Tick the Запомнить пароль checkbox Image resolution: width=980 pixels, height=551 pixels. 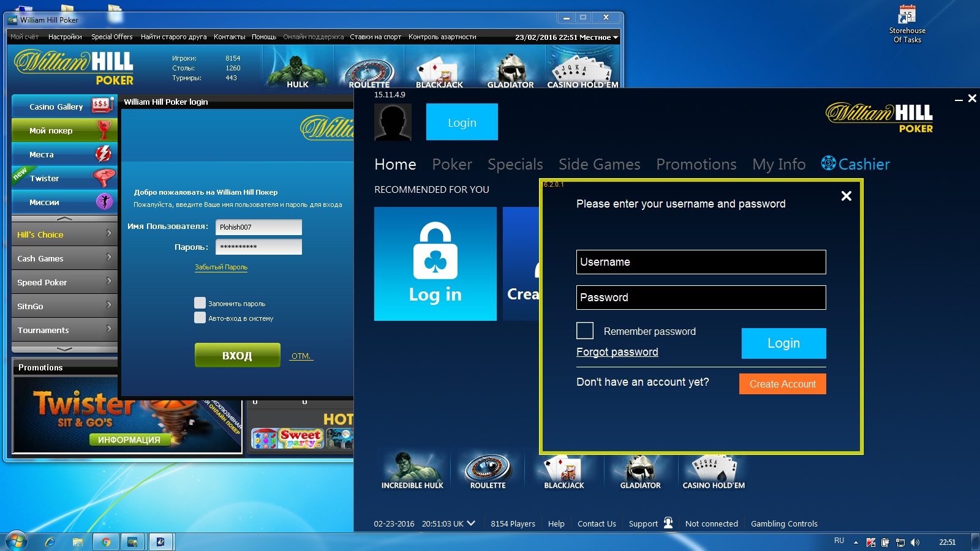point(200,302)
